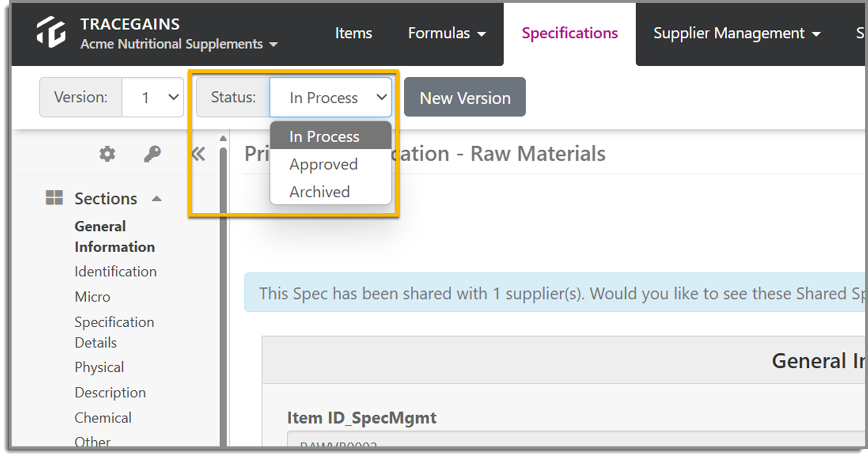Collapse the Sections list arrow
The width and height of the screenshot is (868, 458).
point(157,199)
